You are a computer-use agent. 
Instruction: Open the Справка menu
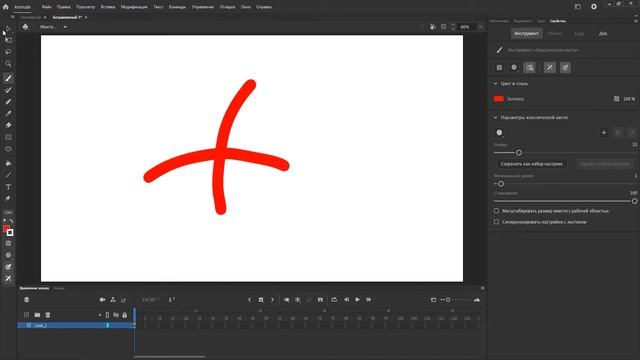pyautogui.click(x=264, y=7)
